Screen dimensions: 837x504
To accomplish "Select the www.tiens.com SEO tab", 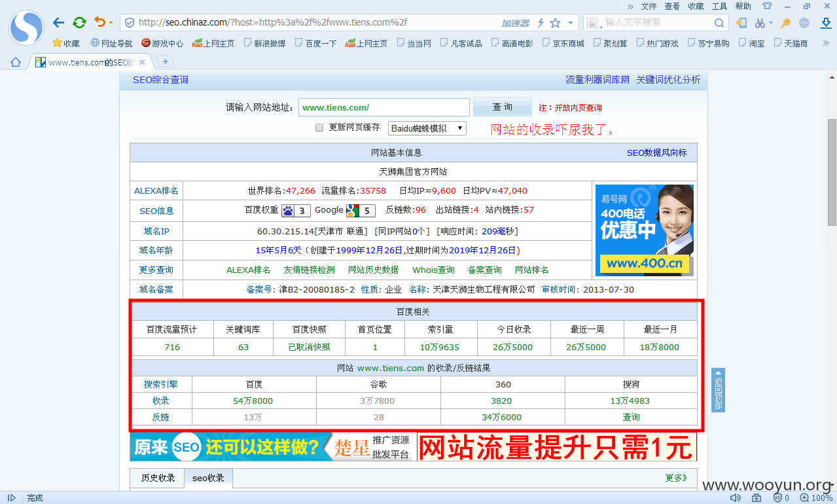I will coord(90,62).
